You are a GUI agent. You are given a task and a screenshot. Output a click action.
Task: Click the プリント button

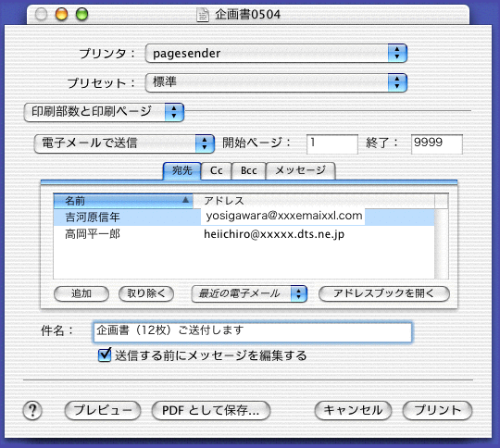(437, 410)
